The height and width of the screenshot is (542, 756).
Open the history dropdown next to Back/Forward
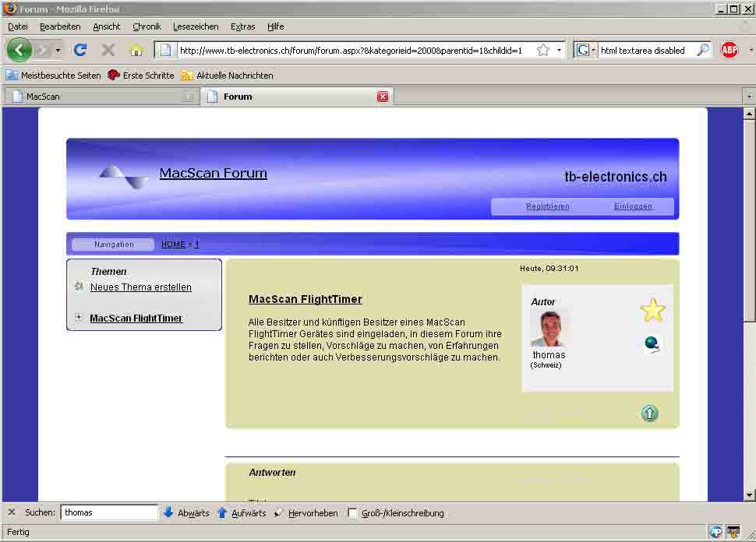pos(58,50)
